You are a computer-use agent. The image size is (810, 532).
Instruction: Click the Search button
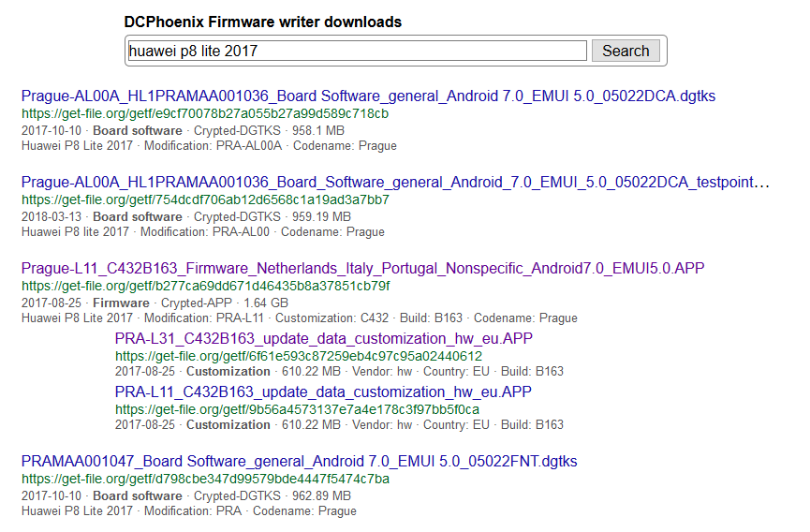(x=626, y=51)
